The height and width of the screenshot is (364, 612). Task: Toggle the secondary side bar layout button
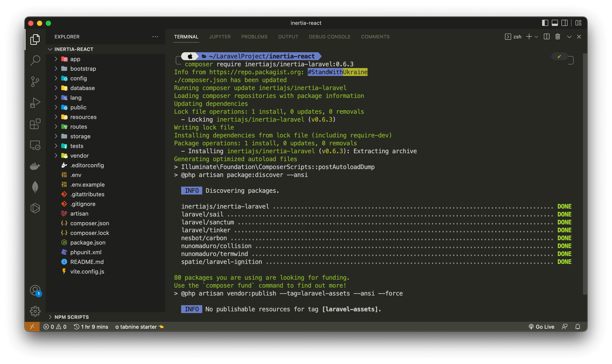[564, 23]
